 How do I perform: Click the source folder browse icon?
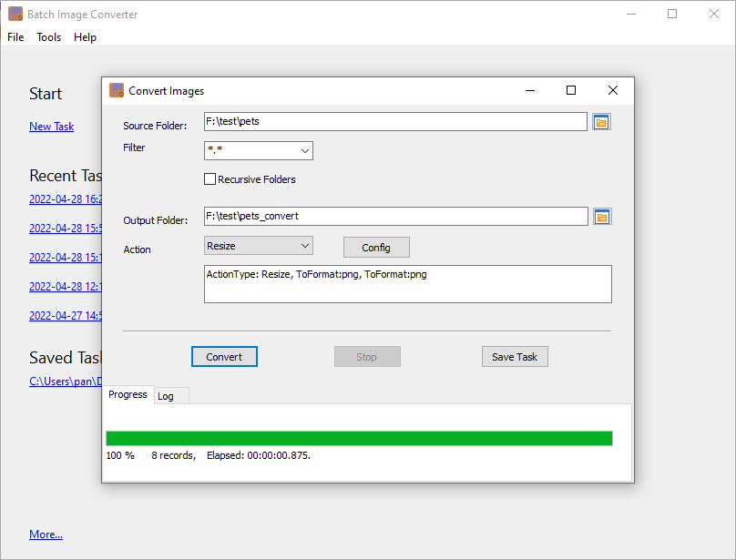[601, 121]
